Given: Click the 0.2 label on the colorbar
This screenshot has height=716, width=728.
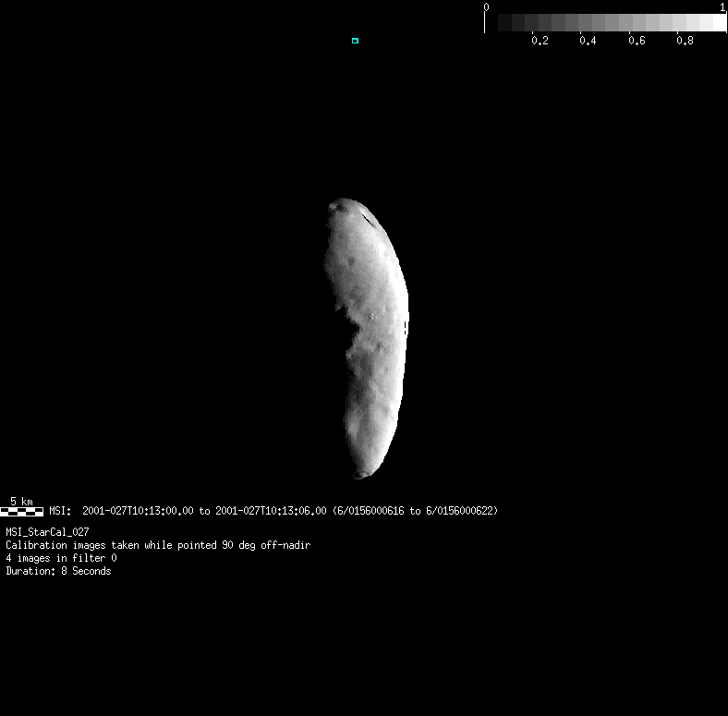Looking at the screenshot, I should (x=540, y=41).
